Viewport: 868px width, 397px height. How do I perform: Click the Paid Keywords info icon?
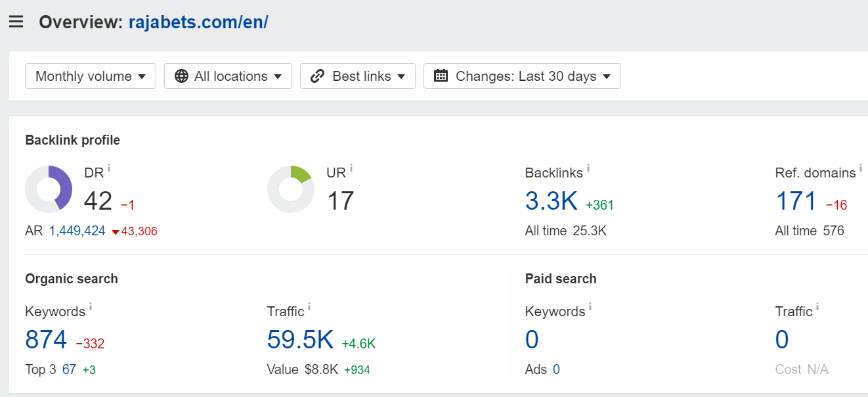click(x=590, y=307)
